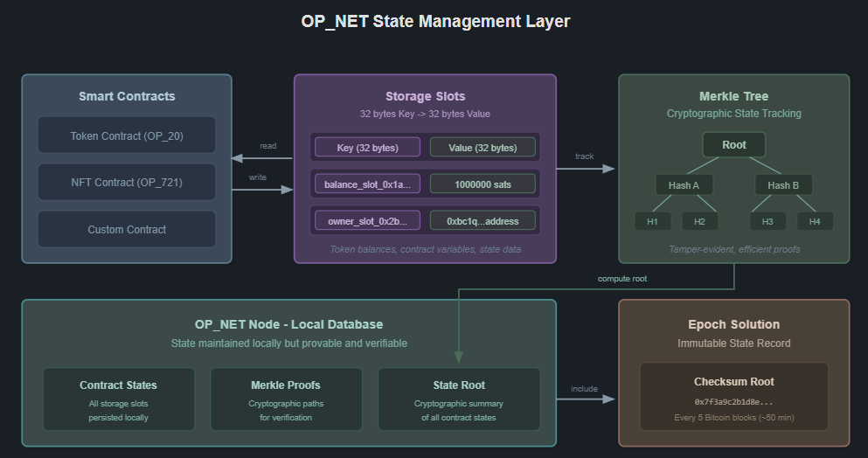
Task: Select the Hash A tree node
Action: [x=684, y=185]
